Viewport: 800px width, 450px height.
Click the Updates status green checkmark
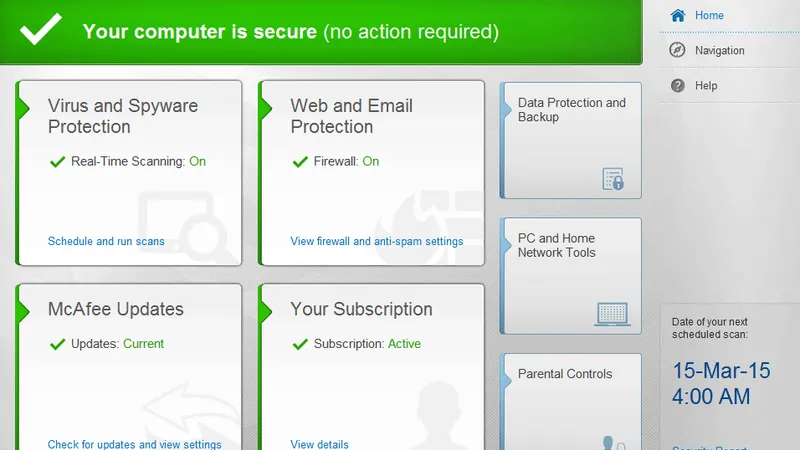[57, 344]
